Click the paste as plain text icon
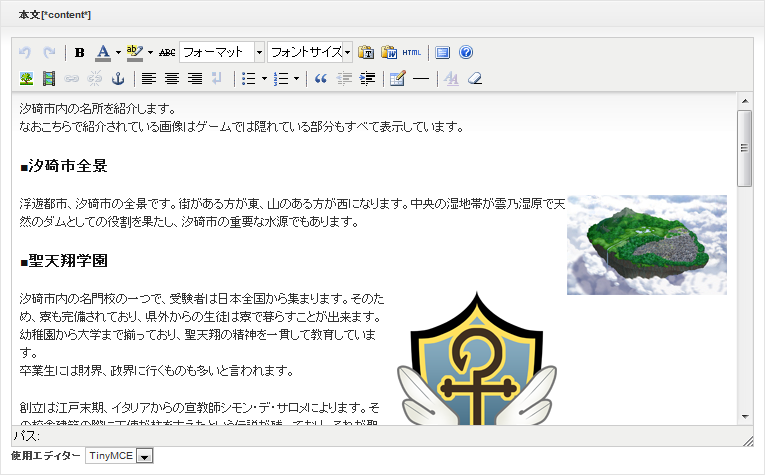The image size is (765, 475). [366, 53]
